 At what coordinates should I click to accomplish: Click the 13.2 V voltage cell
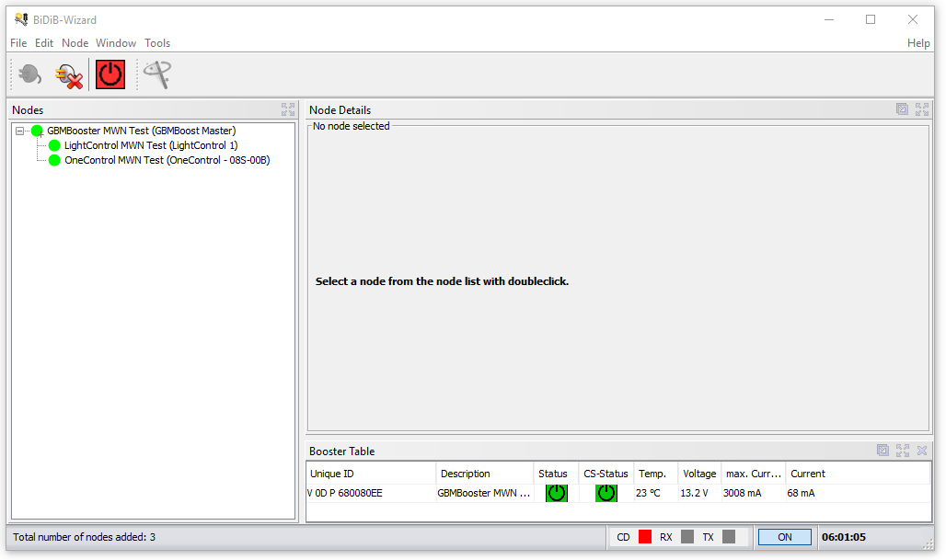click(699, 493)
